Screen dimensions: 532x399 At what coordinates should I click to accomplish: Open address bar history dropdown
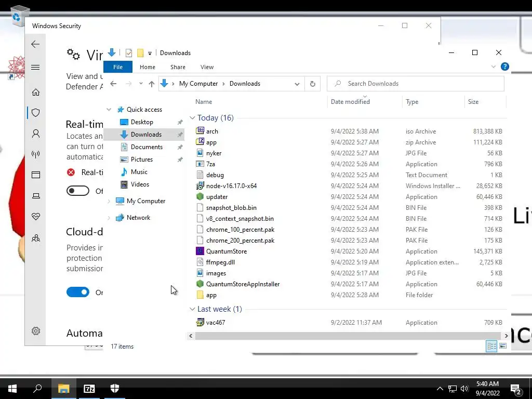[x=297, y=84]
